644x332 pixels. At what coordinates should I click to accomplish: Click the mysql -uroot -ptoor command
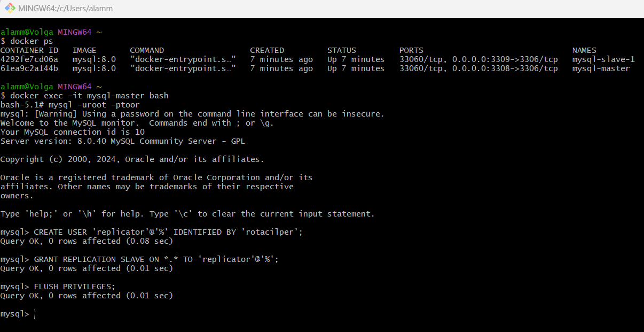click(94, 105)
